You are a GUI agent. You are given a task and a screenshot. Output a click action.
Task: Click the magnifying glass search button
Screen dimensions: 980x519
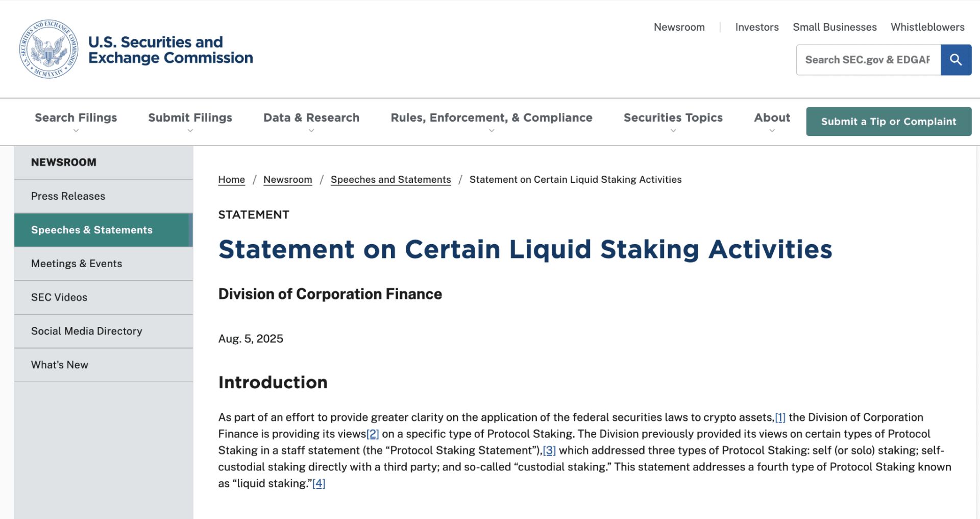pyautogui.click(x=955, y=60)
